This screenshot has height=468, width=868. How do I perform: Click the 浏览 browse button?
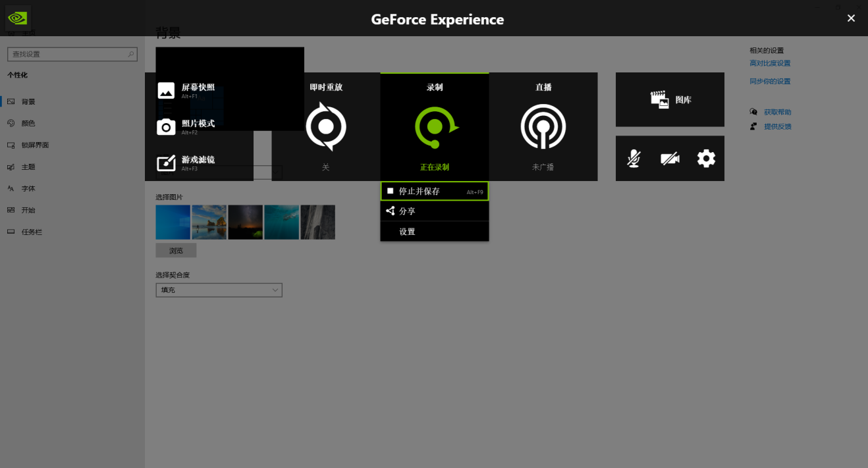[176, 251]
